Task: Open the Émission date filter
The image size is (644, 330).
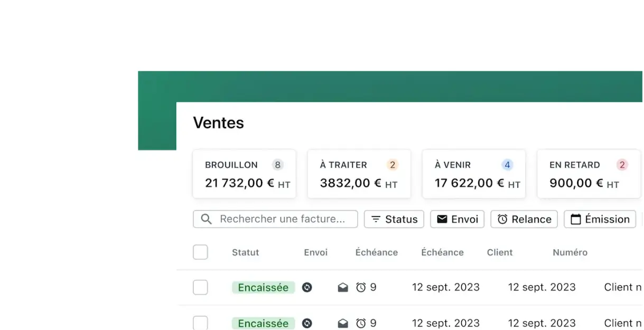Action: (x=600, y=219)
